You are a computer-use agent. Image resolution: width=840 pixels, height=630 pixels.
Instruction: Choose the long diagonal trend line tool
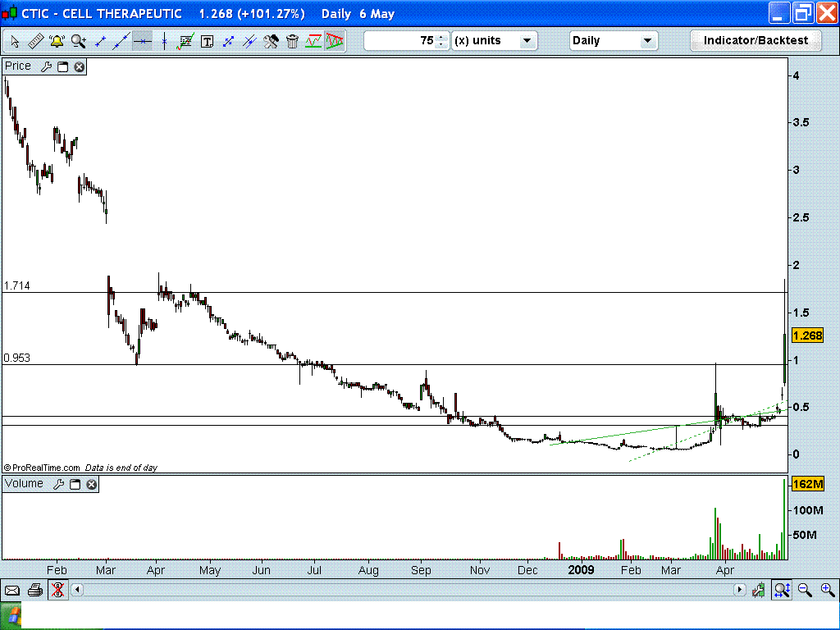121,41
